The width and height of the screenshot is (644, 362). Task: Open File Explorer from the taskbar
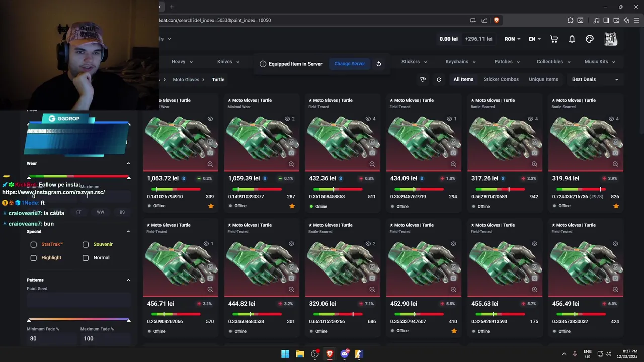300,354
